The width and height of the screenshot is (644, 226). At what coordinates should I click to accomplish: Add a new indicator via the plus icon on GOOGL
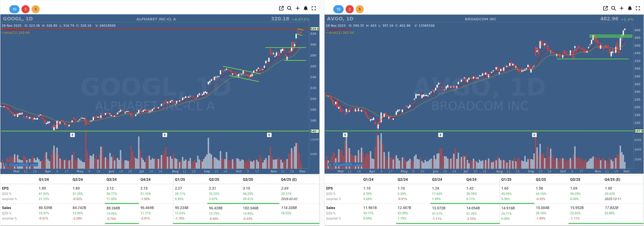point(297,8)
